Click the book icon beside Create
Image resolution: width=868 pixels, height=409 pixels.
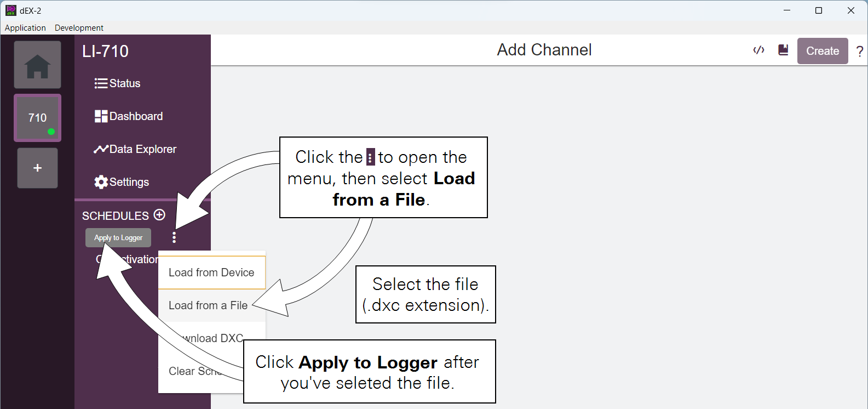(783, 50)
